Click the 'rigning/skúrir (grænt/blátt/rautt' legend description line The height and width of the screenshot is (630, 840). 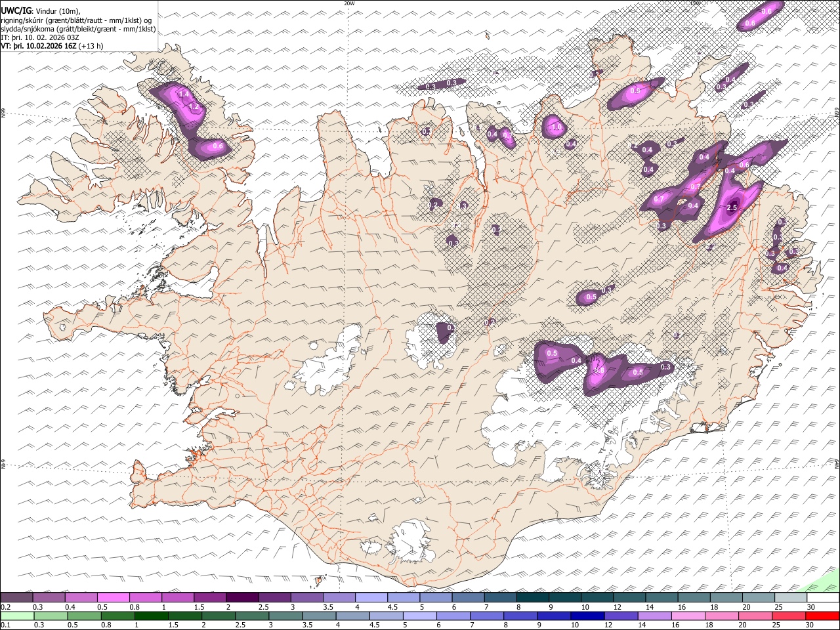pos(76,20)
